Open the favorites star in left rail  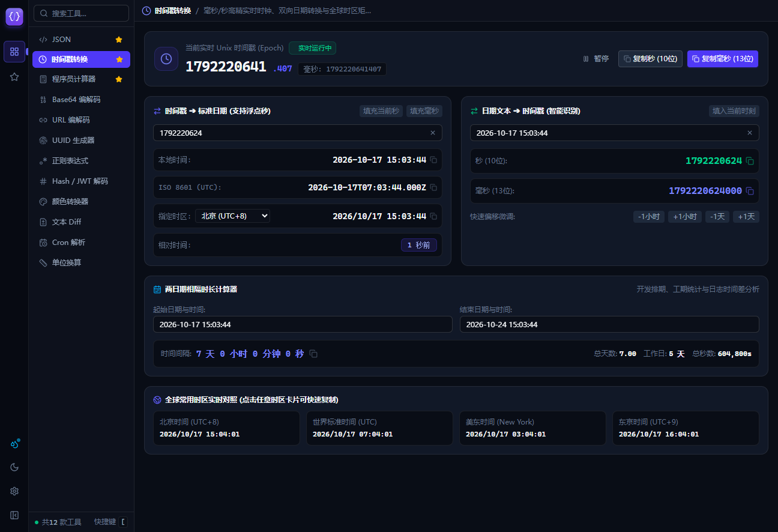click(14, 77)
